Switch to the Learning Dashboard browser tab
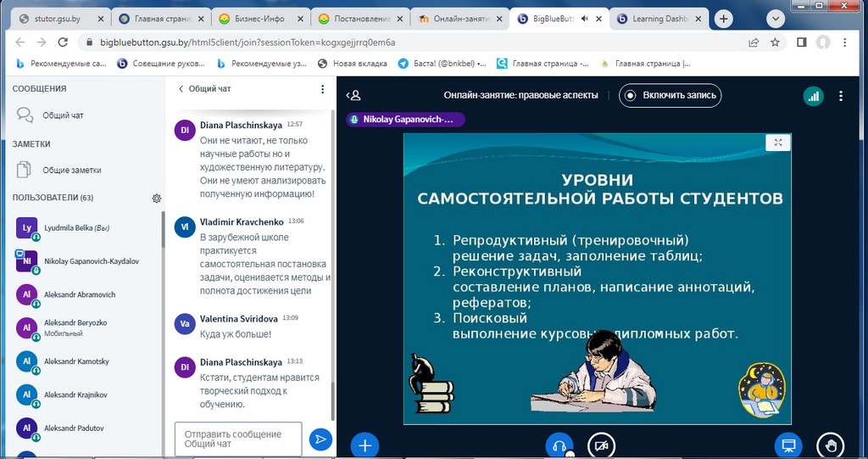 659,19
